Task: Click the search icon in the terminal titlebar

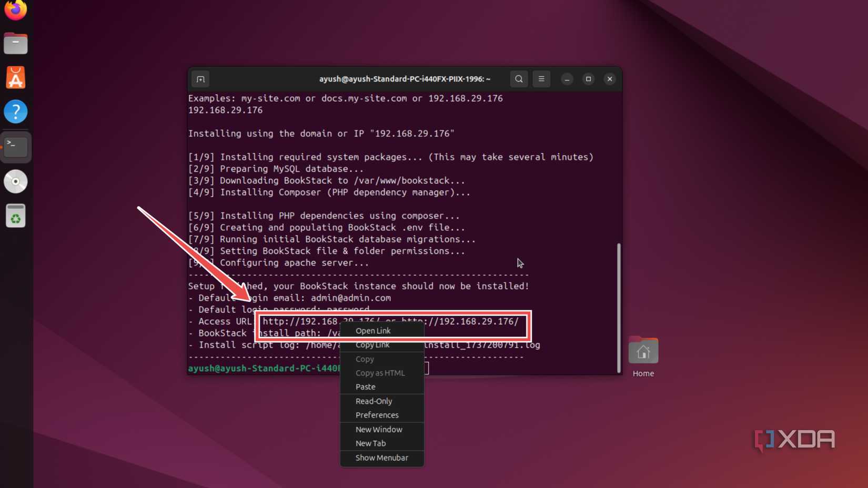Action: click(518, 79)
